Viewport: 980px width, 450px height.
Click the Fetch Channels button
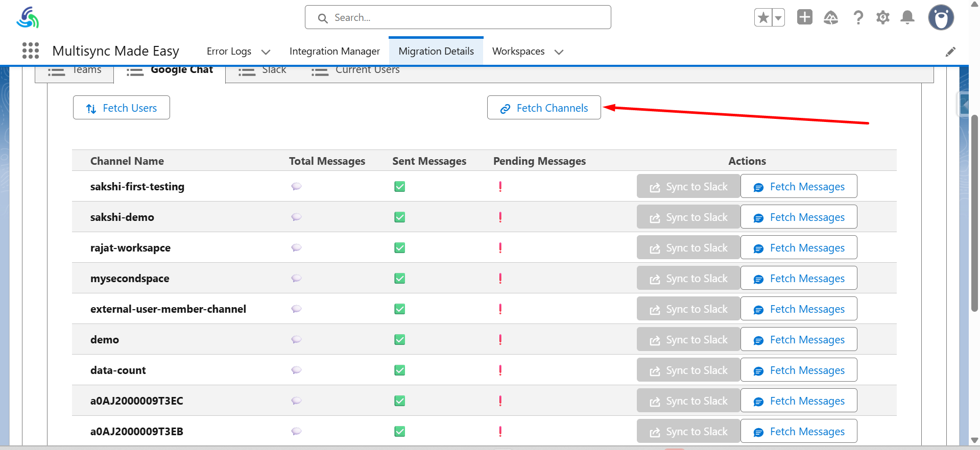(544, 108)
